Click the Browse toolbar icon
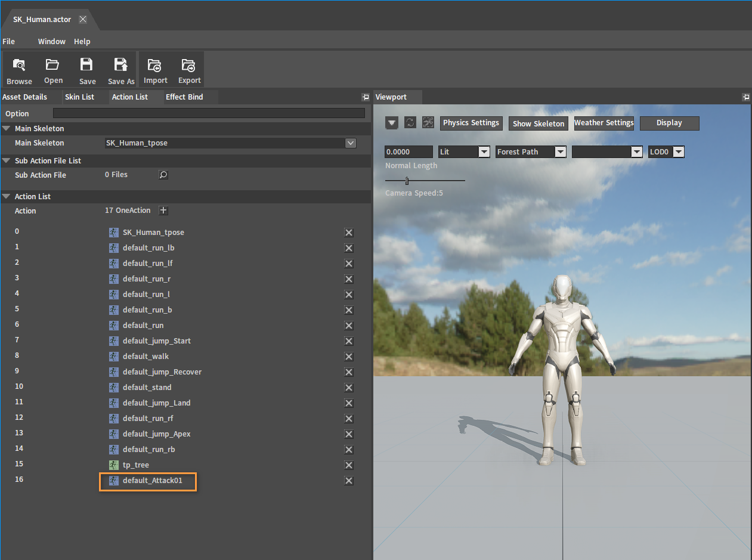 click(19, 70)
